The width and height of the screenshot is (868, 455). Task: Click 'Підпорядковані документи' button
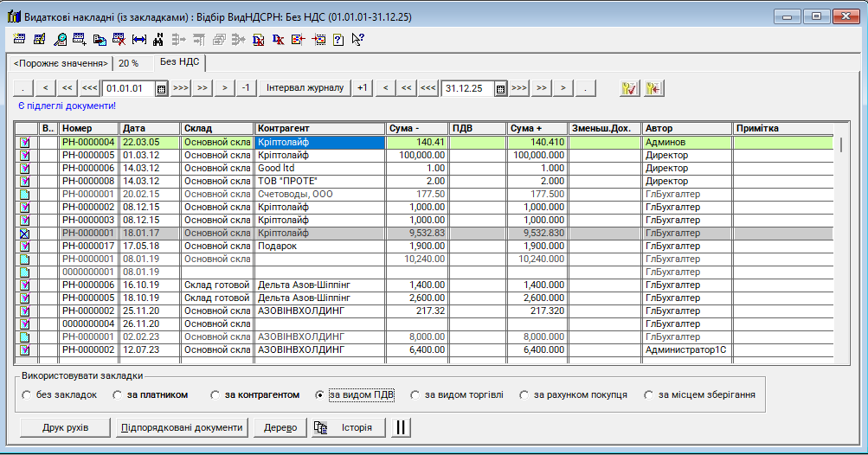(182, 427)
